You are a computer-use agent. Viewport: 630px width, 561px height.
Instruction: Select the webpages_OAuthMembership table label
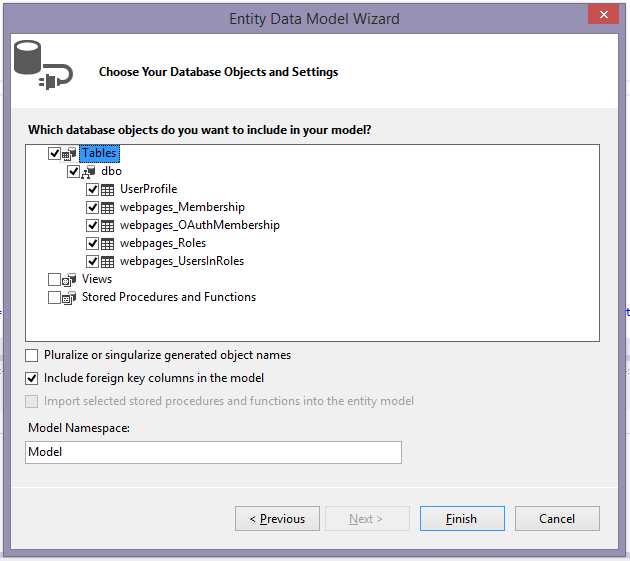tap(200, 225)
